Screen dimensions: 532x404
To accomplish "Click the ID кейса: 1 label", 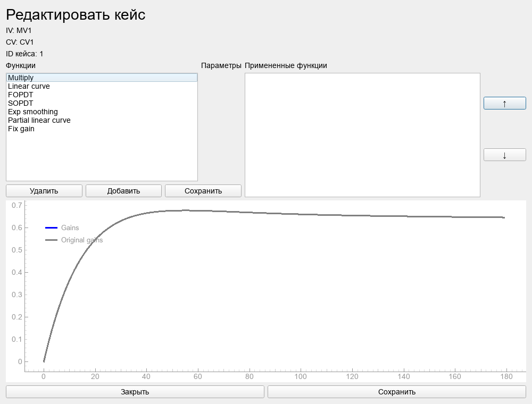I will (x=24, y=54).
